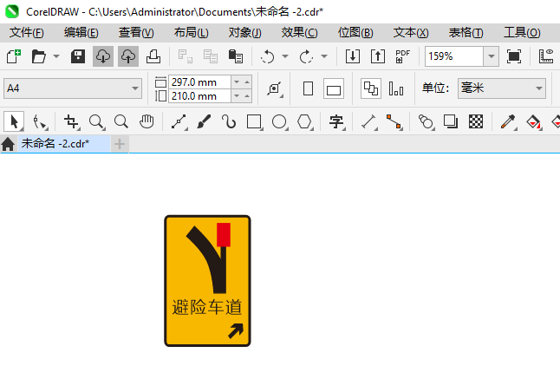Open the 编辑(E) menu
The height and width of the screenshot is (392, 560).
[81, 32]
